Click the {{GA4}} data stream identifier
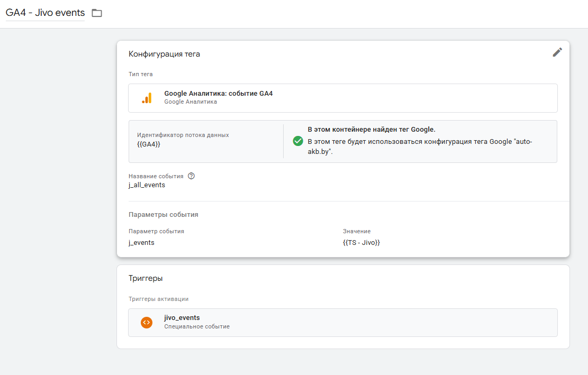This screenshot has height=375, width=588. pos(149,144)
